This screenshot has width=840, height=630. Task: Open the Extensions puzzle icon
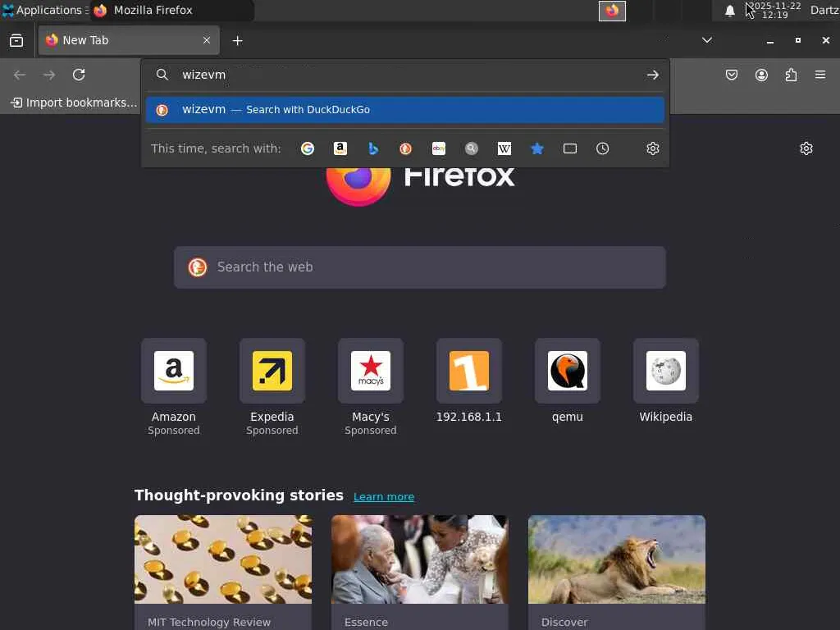pos(791,75)
